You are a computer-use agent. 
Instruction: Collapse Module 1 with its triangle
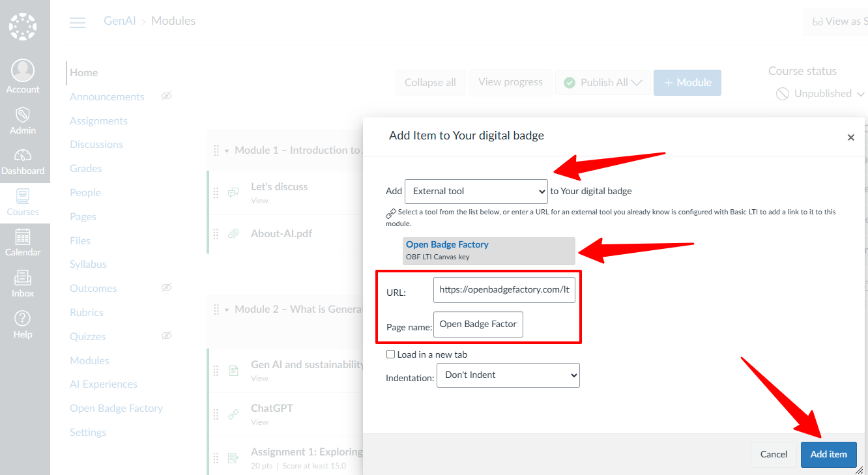click(227, 151)
